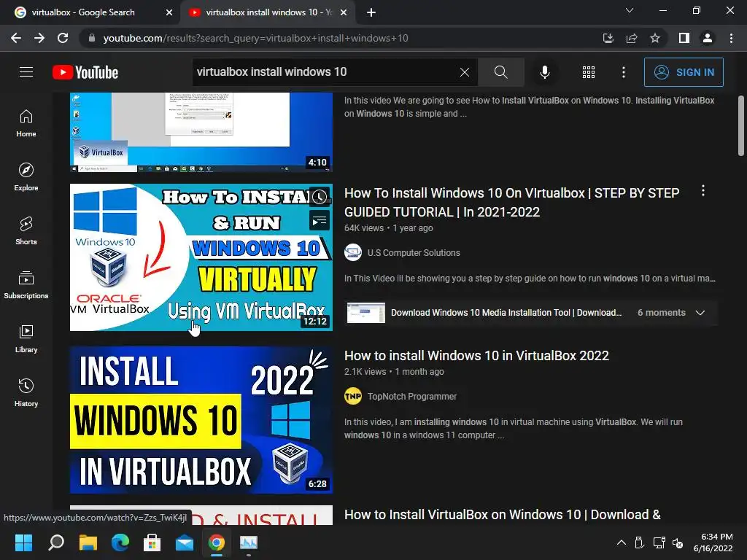Click the magnifier search button
The width and height of the screenshot is (747, 560).
click(x=500, y=72)
